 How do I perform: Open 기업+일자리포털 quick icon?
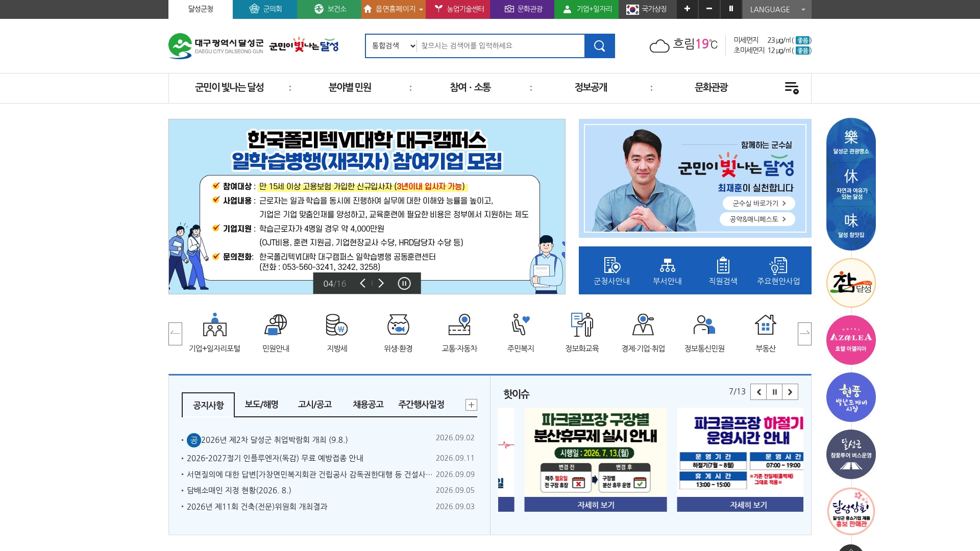pos(214,333)
